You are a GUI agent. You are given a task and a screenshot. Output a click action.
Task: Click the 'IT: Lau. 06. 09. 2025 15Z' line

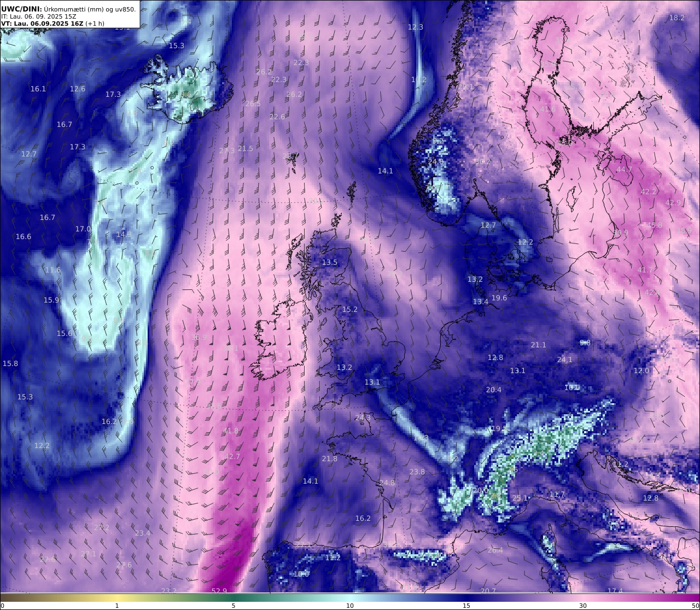[x=38, y=16]
